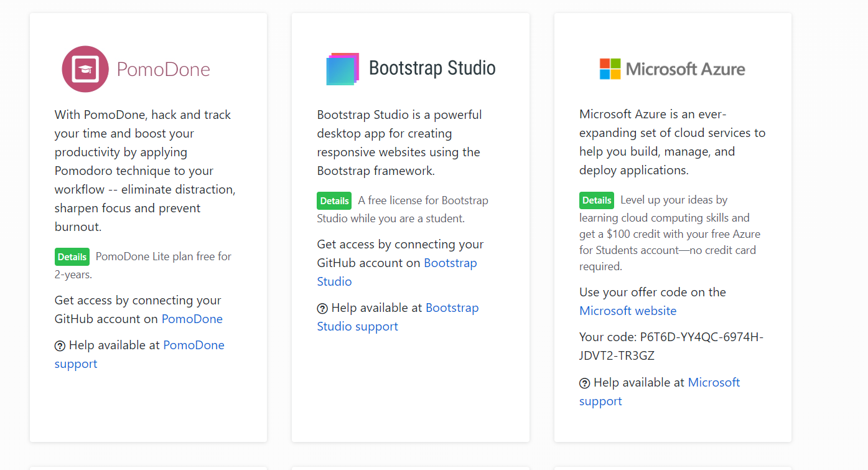Click the Microsoft Azure wordmark text
Image resolution: width=868 pixels, height=470 pixels.
[x=685, y=69]
